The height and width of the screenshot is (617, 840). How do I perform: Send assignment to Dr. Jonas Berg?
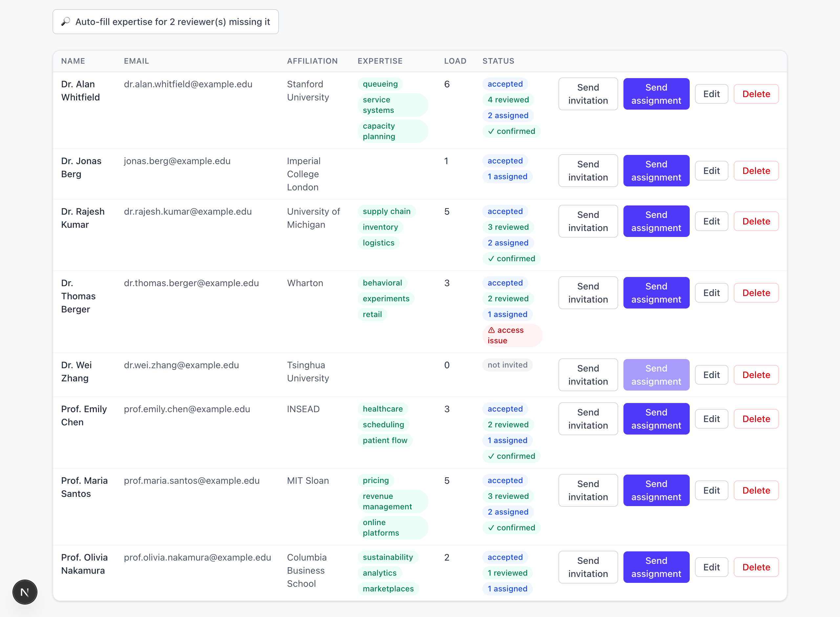click(656, 171)
